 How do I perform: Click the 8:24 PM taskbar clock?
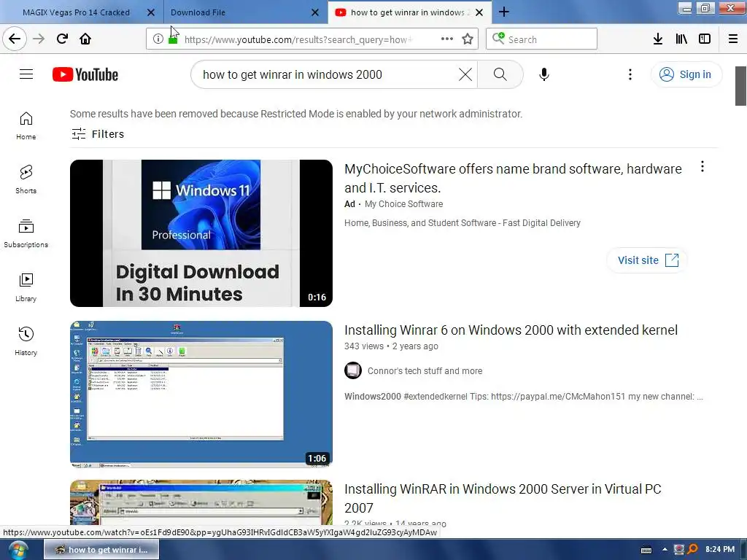(720, 550)
